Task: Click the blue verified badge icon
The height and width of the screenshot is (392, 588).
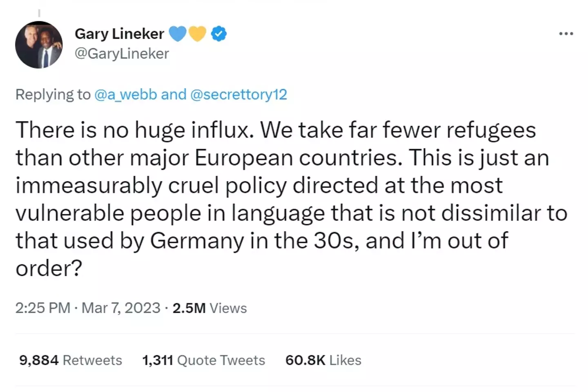Action: click(x=219, y=33)
